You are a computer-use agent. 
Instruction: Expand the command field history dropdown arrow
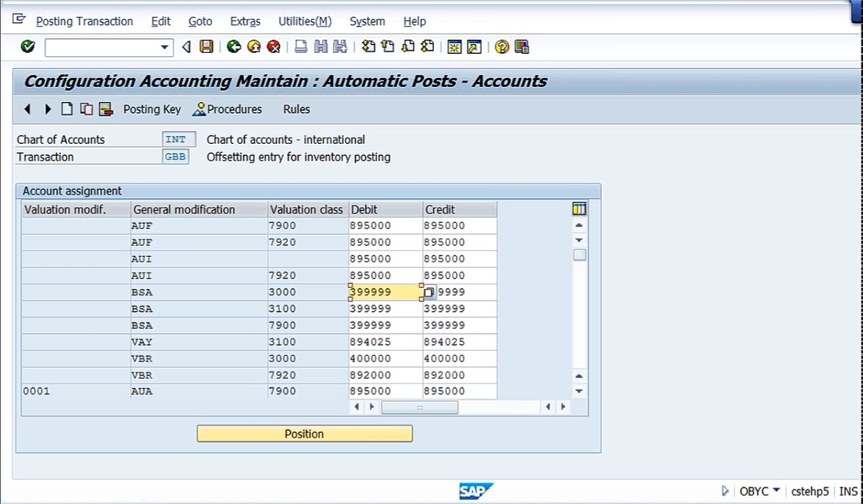coord(164,47)
